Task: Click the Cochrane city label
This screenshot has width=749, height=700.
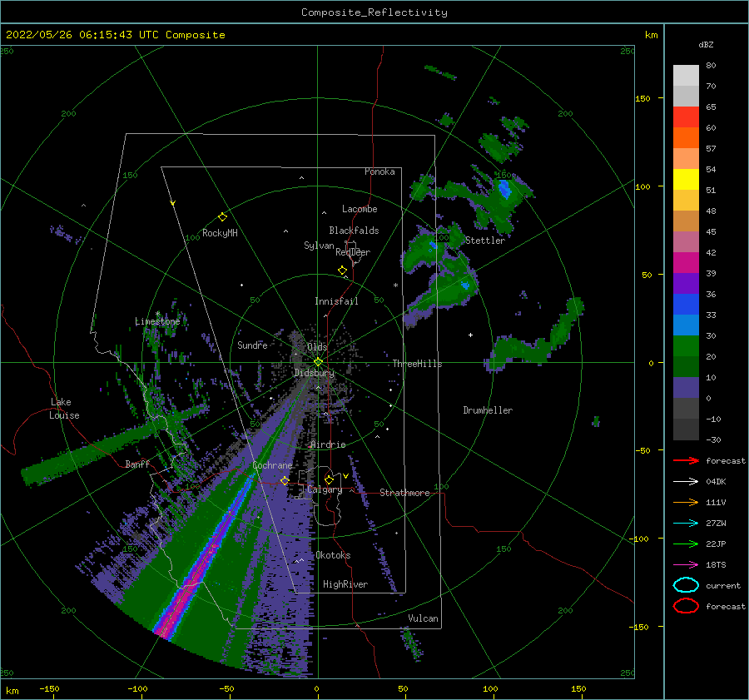Action: [272, 465]
